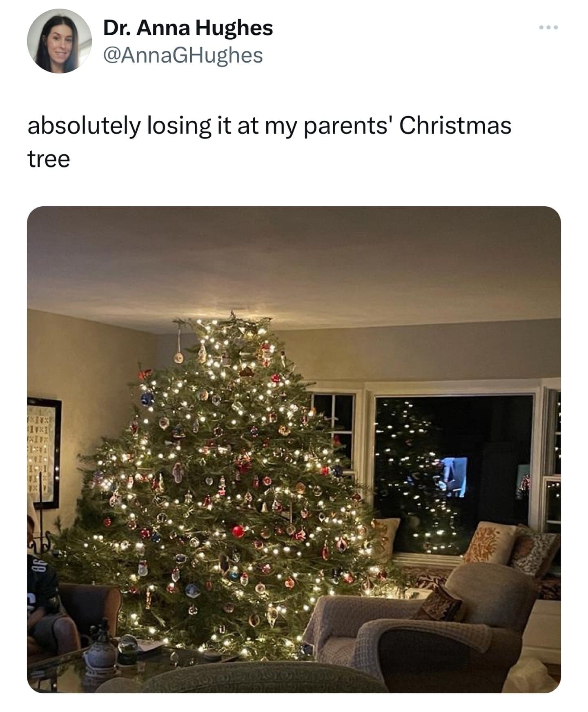Viewport: 588px width, 712px height.
Task: Open the Dr. Anna Hughes display name
Action: click(x=188, y=28)
